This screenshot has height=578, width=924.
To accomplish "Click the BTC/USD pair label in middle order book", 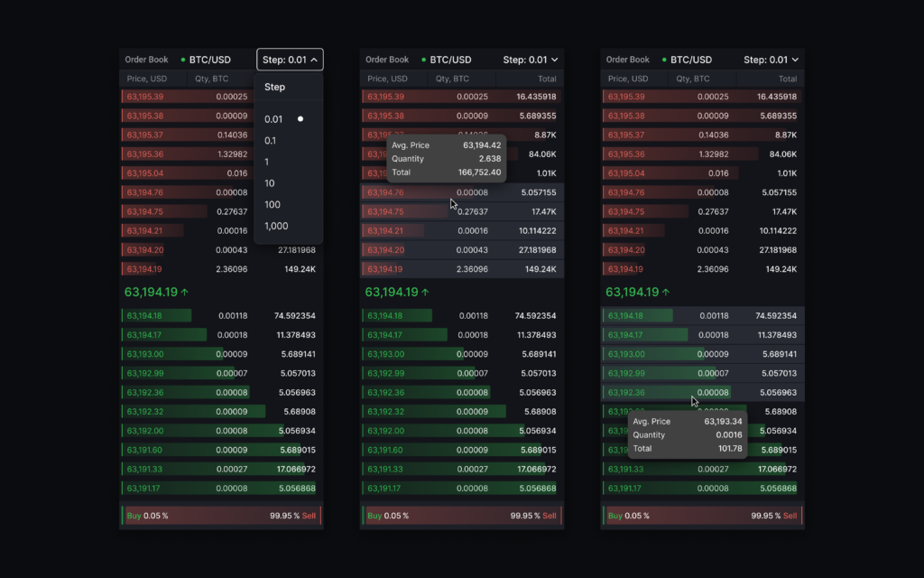I will point(450,60).
